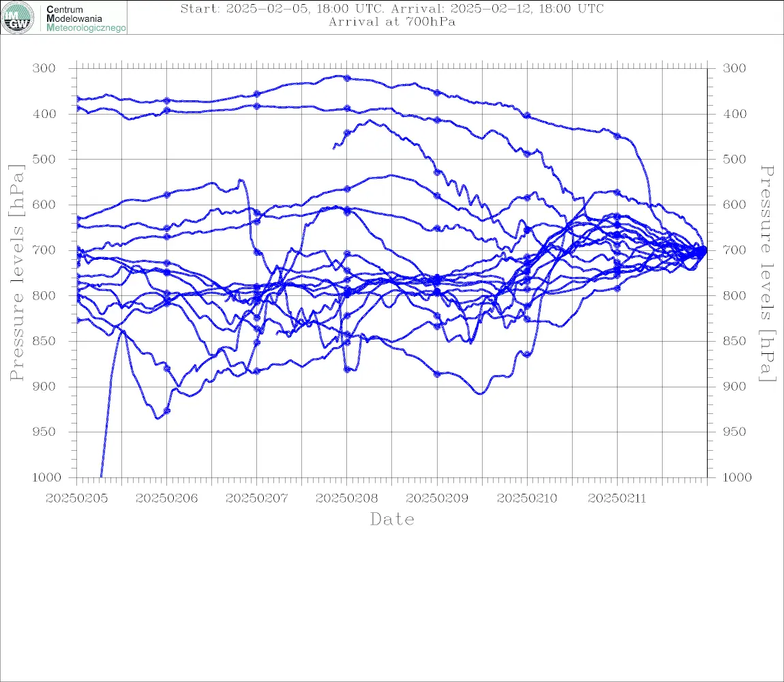This screenshot has width=784, height=682.
Task: Click the trajectory convergence point at 700 hPa
Action: 704,250
